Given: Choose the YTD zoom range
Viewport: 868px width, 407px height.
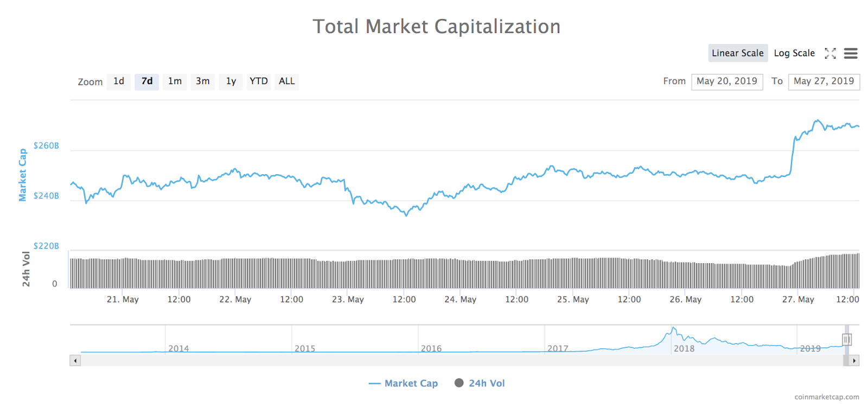Looking at the screenshot, I should click(x=259, y=81).
